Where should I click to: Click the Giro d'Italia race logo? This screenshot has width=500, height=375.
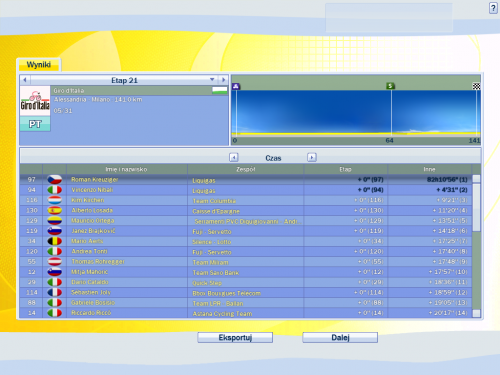[x=35, y=101]
